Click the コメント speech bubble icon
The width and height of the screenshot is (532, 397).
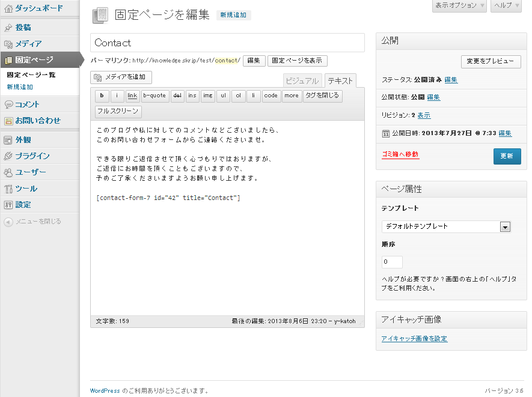8,105
